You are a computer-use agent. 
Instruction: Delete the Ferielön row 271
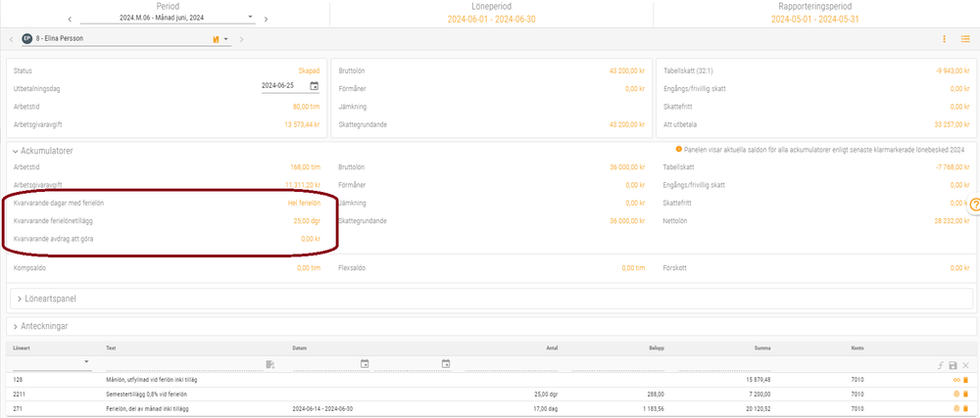(x=965, y=408)
